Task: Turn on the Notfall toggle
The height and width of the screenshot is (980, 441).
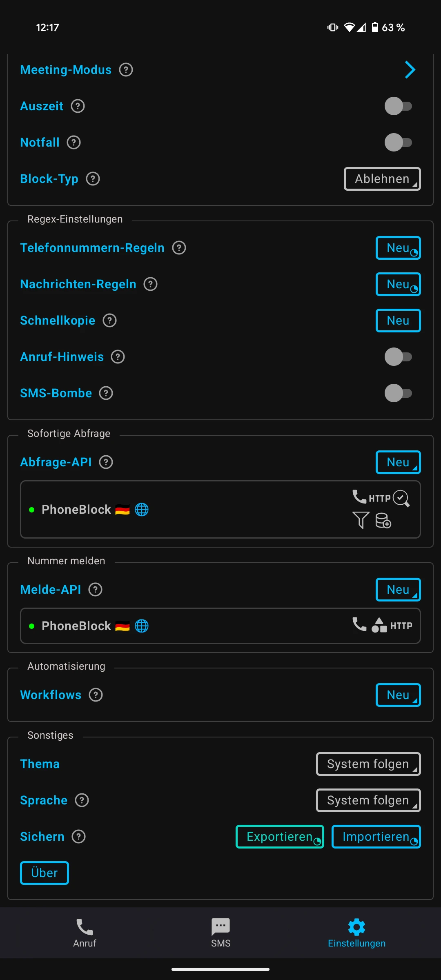Action: 398,143
